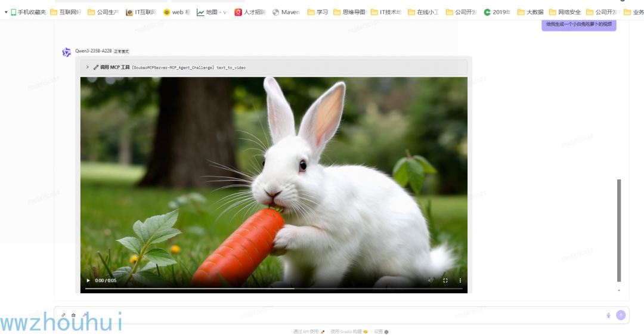Open the 设置 settings footer link
This screenshot has height=335, width=644.
[381, 331]
